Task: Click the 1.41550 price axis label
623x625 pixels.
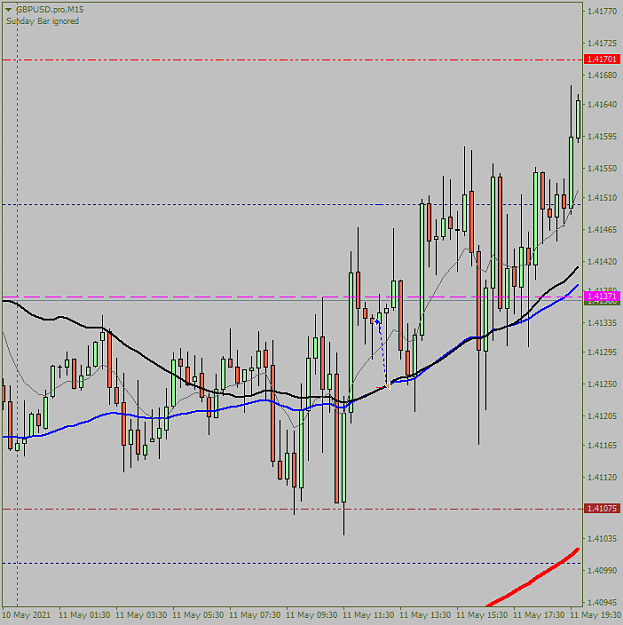Action: pos(602,169)
